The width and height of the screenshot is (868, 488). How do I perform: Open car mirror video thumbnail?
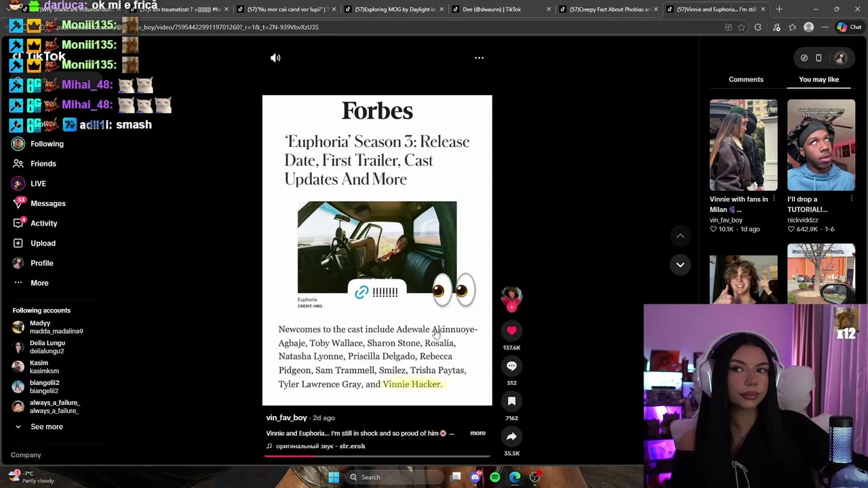821,274
